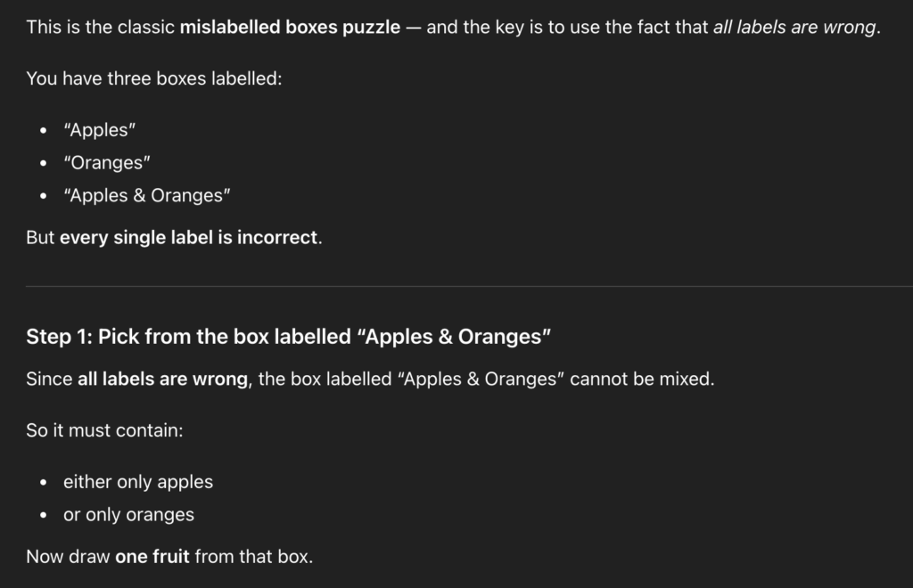Click the bullet marker beside "Oranges"
The width and height of the screenshot is (913, 588).
[45, 163]
